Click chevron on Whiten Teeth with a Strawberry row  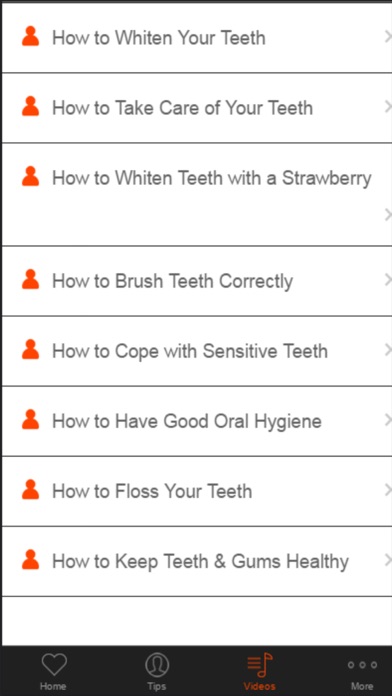tap(388, 215)
